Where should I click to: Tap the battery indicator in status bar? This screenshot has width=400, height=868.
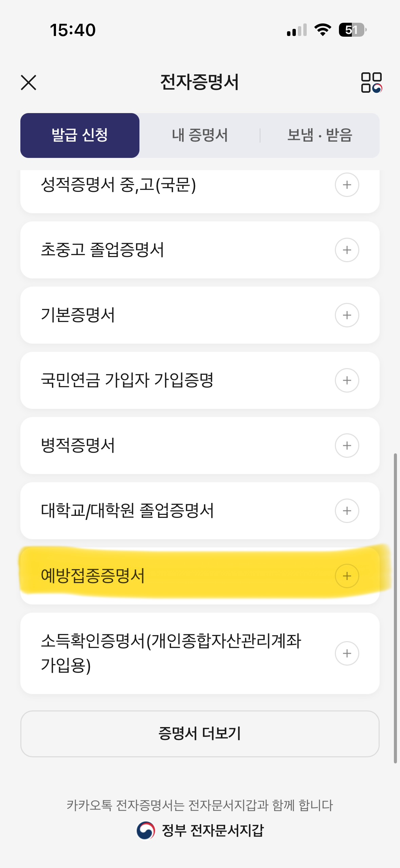[352, 30]
